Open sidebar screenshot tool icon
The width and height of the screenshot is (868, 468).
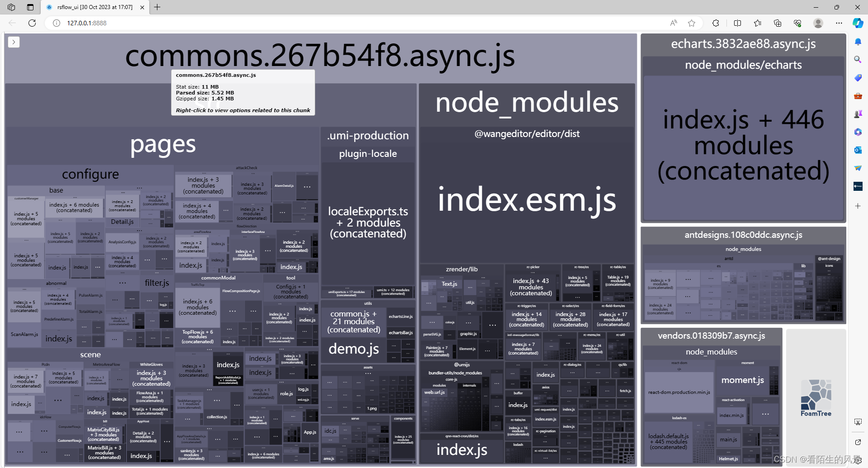pos(858,422)
